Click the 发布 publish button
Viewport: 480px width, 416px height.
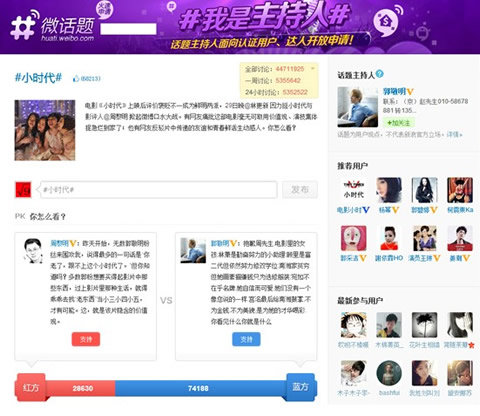tap(300, 190)
